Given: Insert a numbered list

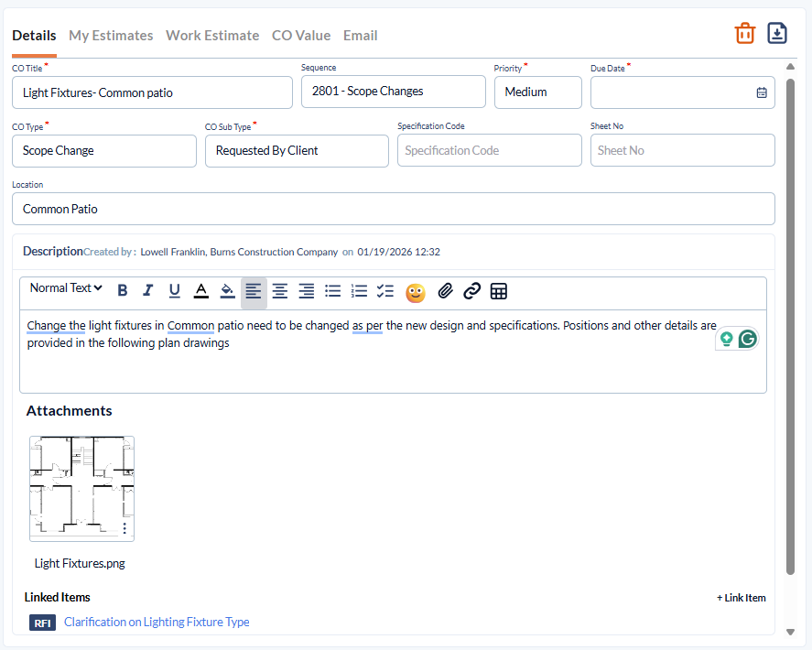Looking at the screenshot, I should click(x=359, y=291).
